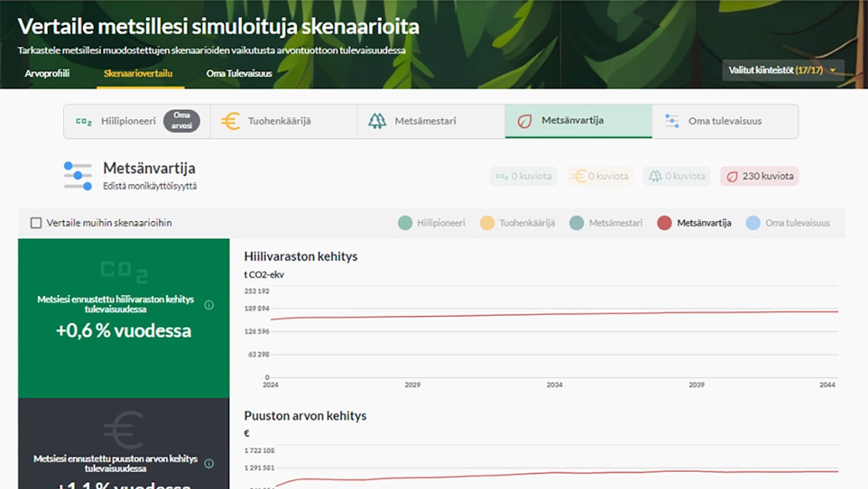Image resolution: width=868 pixels, height=489 pixels.
Task: Click the red leaf 230 kuviota badge
Action: [x=759, y=177]
